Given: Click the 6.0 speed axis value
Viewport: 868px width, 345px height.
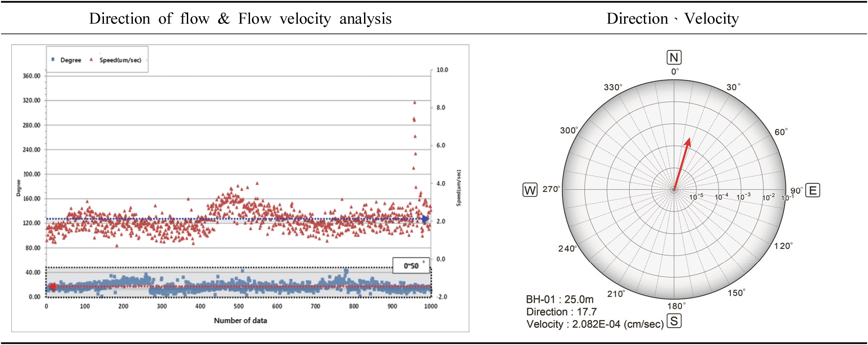Looking at the screenshot, I should pos(441,146).
